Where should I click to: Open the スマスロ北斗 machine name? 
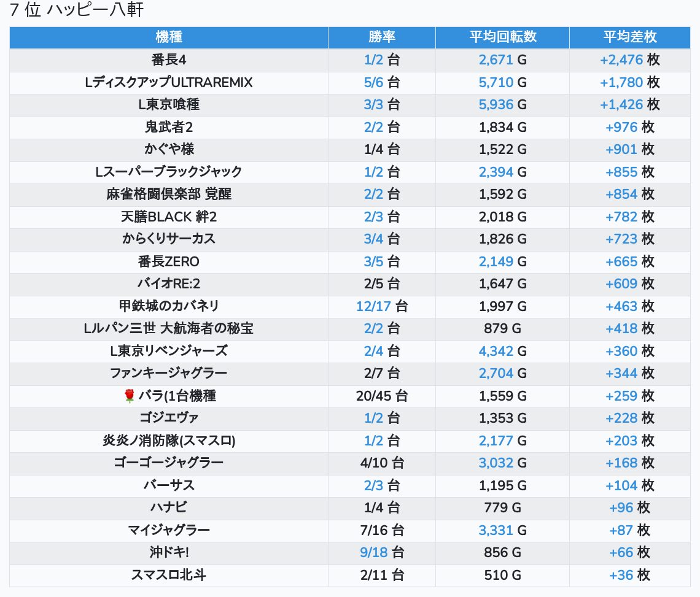tap(169, 575)
